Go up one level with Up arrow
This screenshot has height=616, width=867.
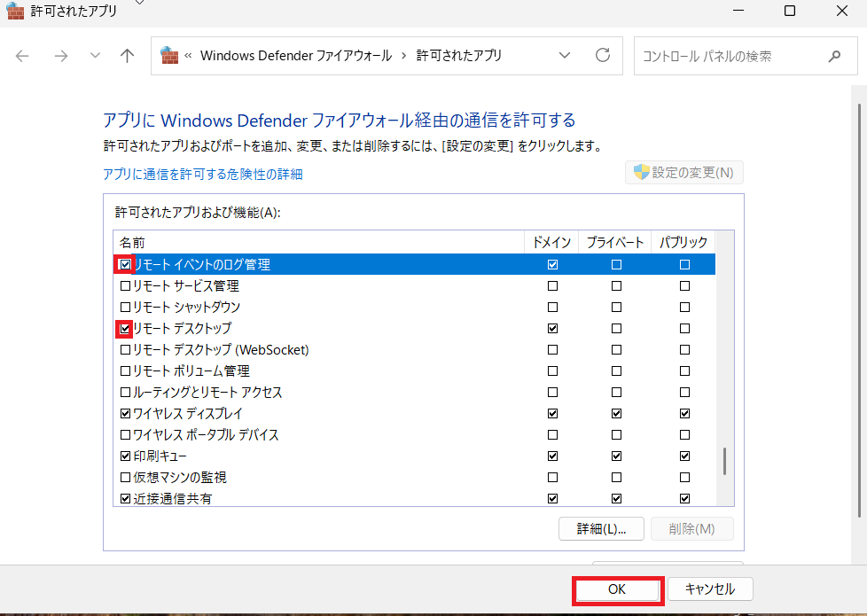click(x=127, y=55)
